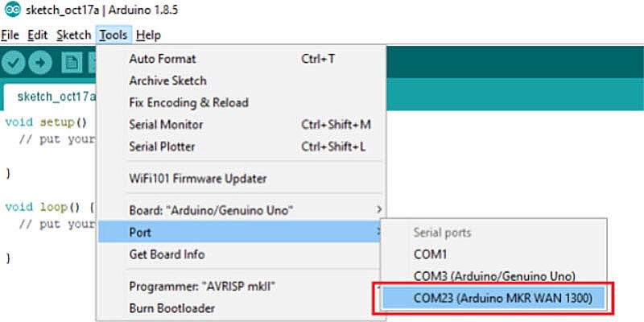Choose Auto Format from the Tools menu
644x322 pixels.
(x=163, y=59)
